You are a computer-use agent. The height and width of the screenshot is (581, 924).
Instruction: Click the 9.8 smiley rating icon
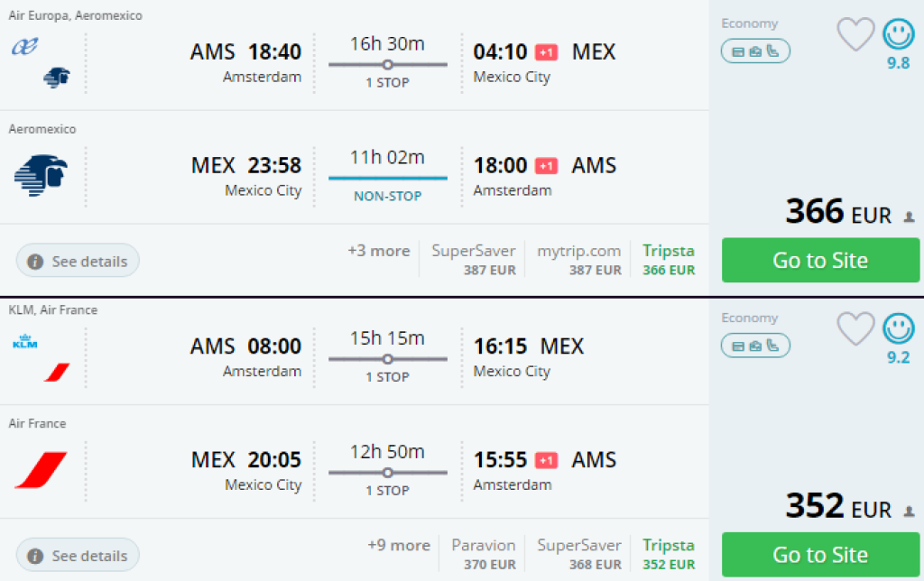[898, 35]
